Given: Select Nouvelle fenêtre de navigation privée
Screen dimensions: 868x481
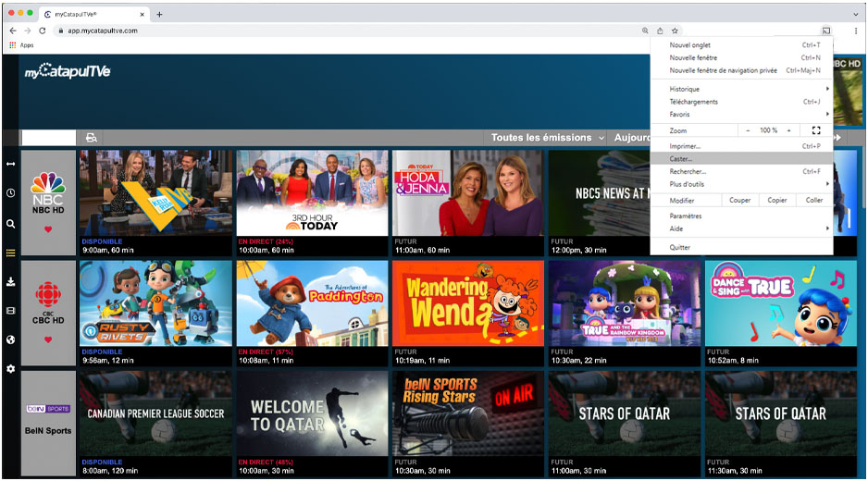Looking at the screenshot, I should coord(742,70).
